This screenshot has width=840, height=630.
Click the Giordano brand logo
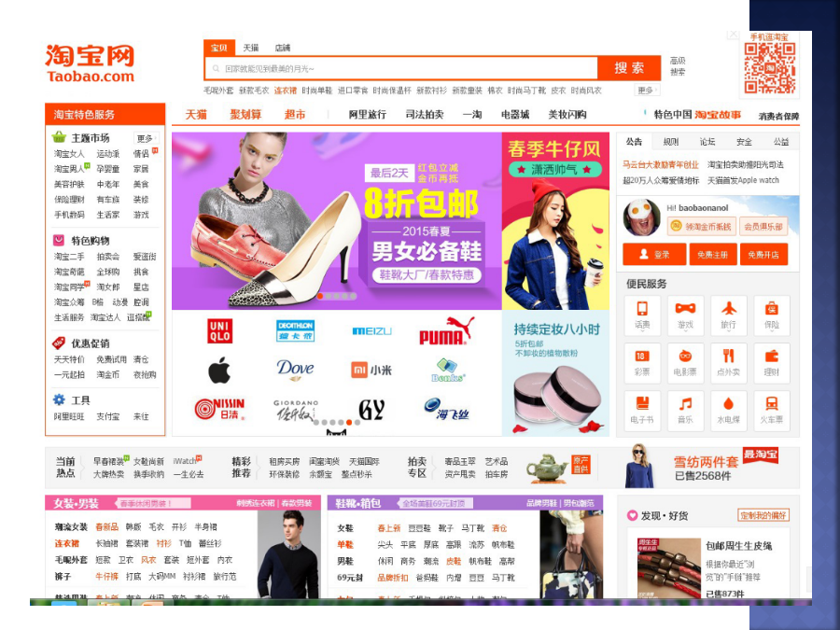coord(295,410)
